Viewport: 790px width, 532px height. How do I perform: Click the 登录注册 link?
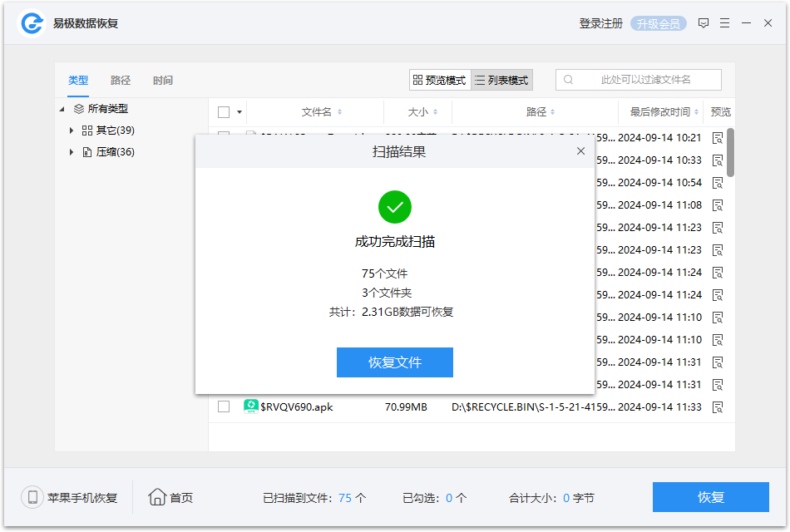pos(600,22)
